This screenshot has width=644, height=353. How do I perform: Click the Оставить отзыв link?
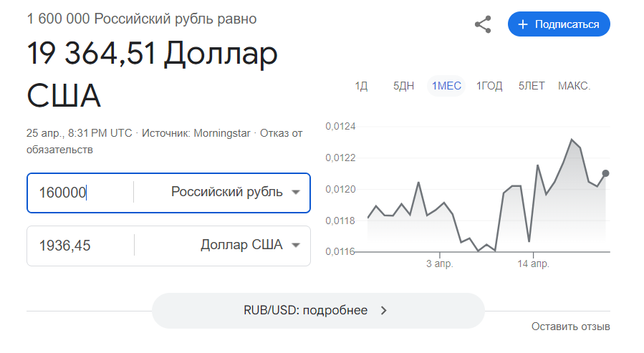(x=570, y=327)
